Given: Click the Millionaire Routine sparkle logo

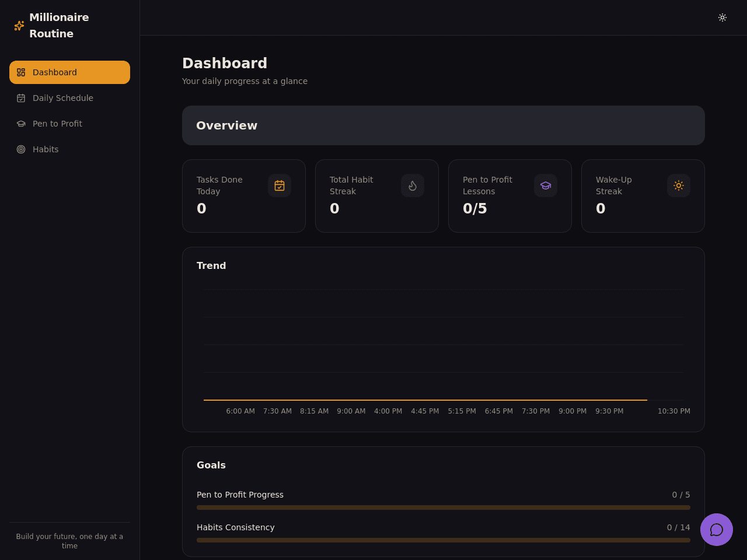Looking at the screenshot, I should pos(19,26).
